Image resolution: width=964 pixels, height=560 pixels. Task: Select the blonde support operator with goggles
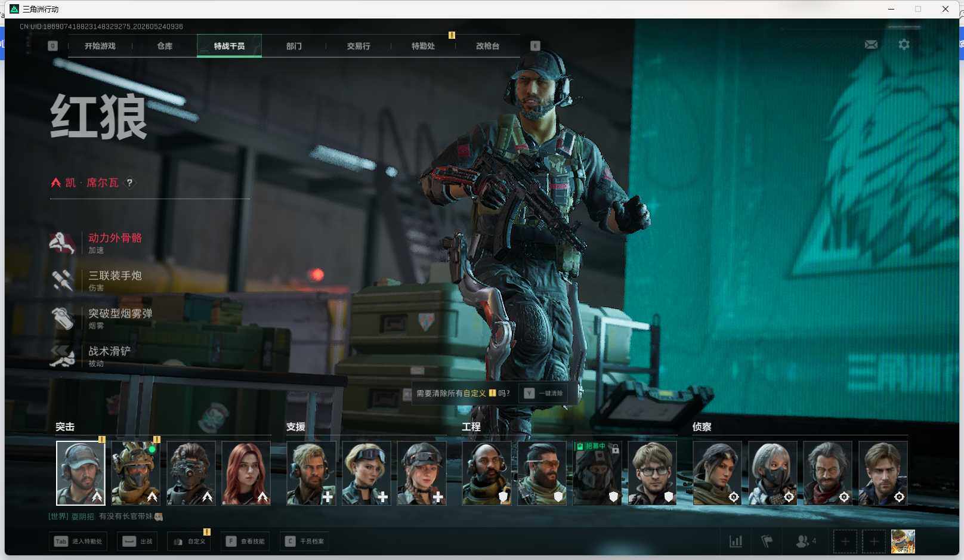coord(366,473)
